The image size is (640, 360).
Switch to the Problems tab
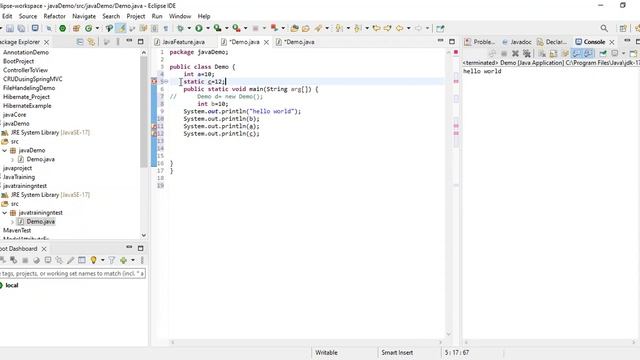[x=480, y=42]
